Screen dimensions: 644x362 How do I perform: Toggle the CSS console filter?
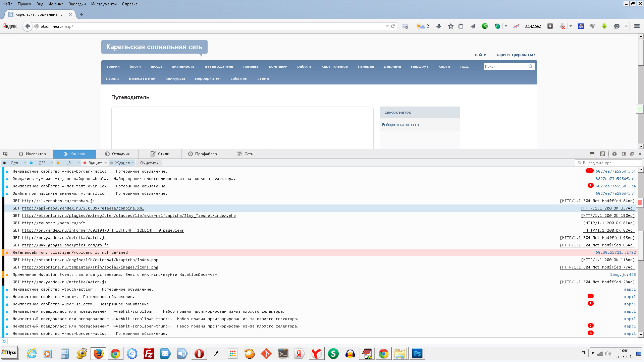(x=42, y=163)
